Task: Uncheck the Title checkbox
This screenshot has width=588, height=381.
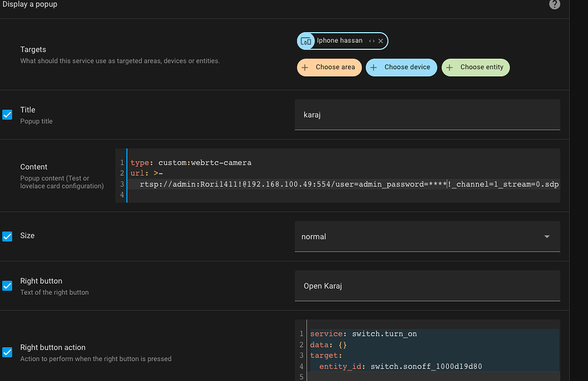Action: 7,114
